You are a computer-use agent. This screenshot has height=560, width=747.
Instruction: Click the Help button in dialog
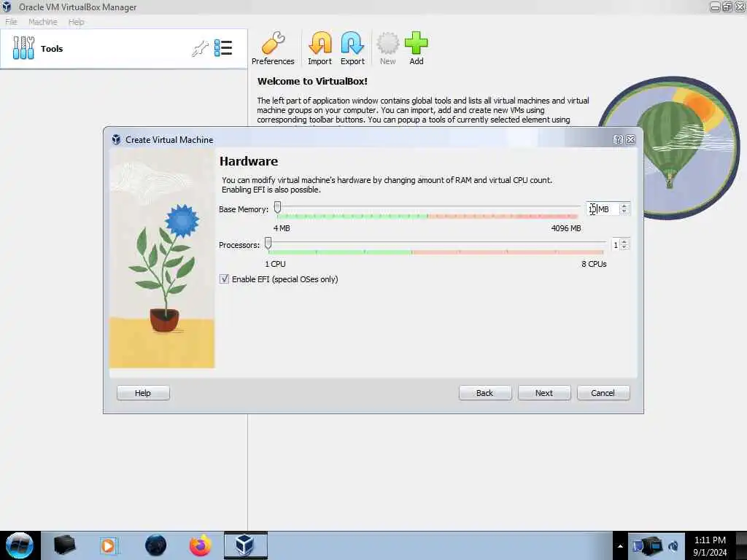[x=143, y=393]
